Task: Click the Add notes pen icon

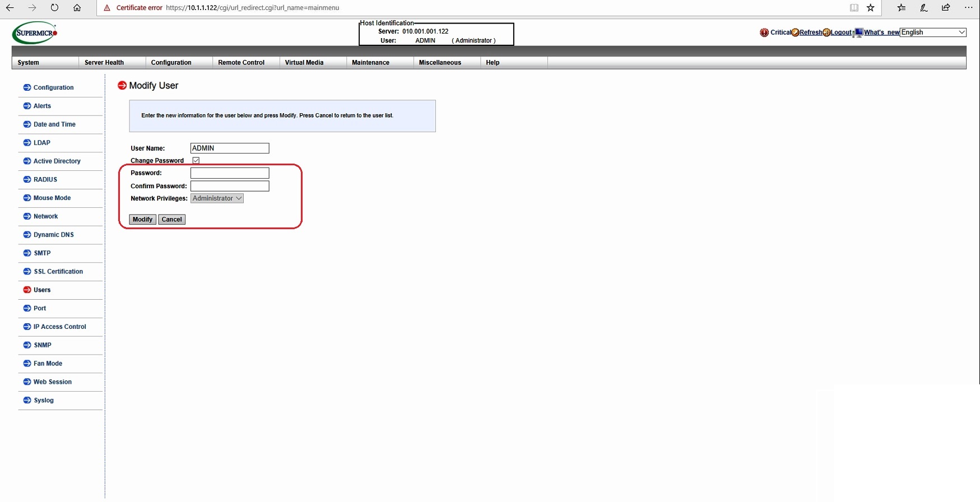Action: point(924,8)
